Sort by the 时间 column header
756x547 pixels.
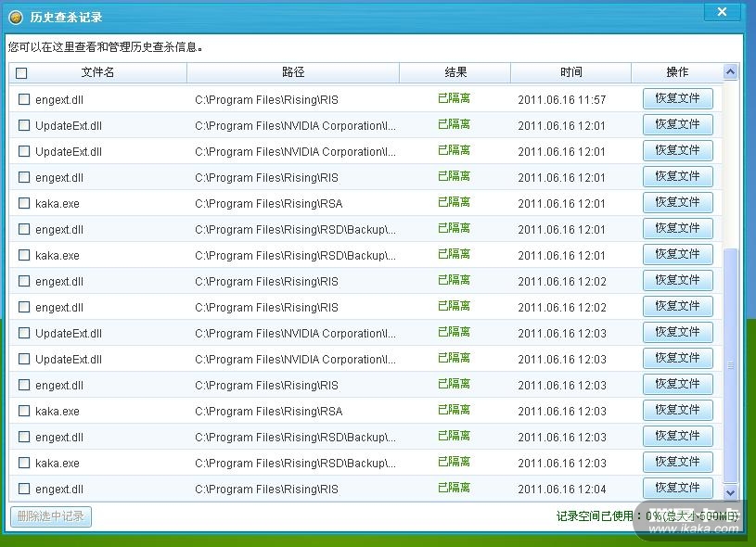point(570,72)
